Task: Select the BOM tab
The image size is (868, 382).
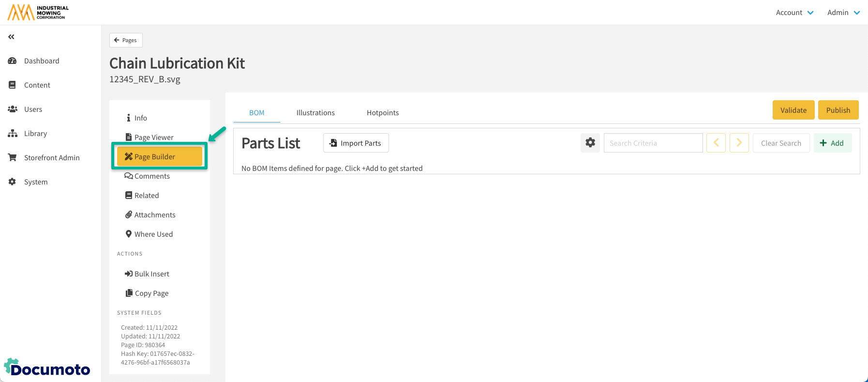Action: click(256, 113)
